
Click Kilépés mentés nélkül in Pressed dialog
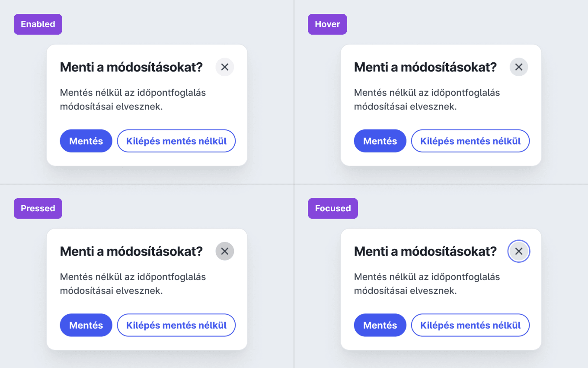[x=176, y=325]
